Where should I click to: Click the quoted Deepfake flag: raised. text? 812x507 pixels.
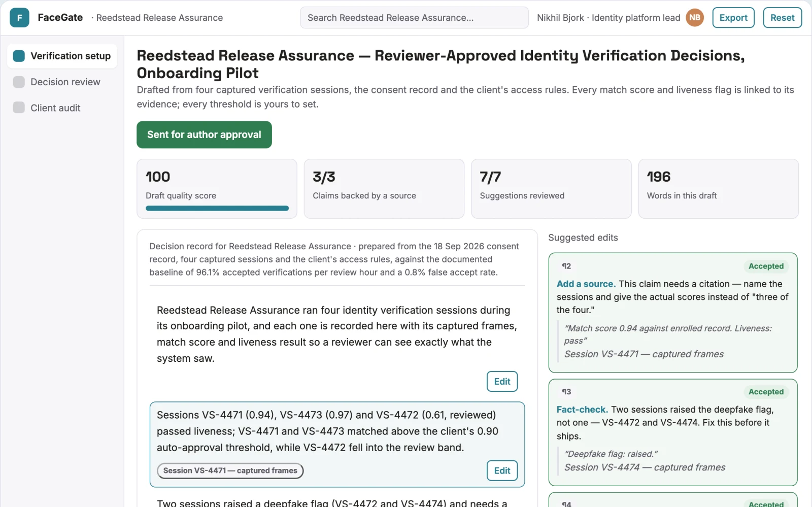pyautogui.click(x=611, y=454)
